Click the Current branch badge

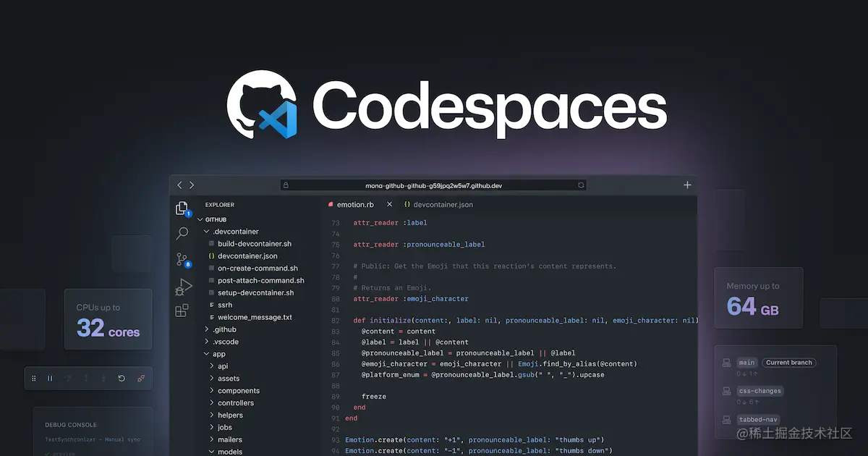[789, 363]
